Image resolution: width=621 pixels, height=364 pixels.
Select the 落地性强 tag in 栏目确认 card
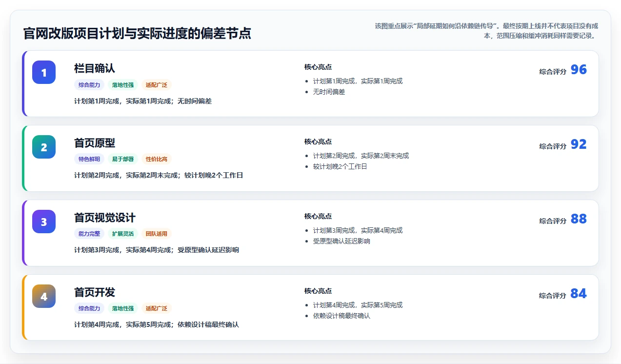[123, 85]
